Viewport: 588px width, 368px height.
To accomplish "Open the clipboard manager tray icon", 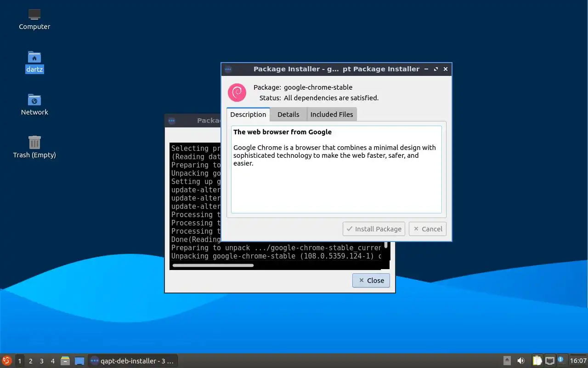I will 537,361.
